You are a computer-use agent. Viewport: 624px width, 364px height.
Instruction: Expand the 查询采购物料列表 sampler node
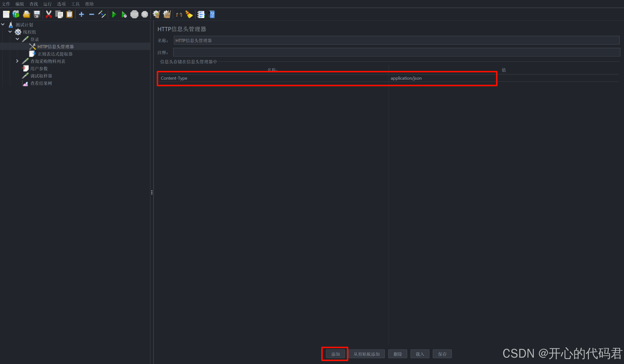[17, 61]
